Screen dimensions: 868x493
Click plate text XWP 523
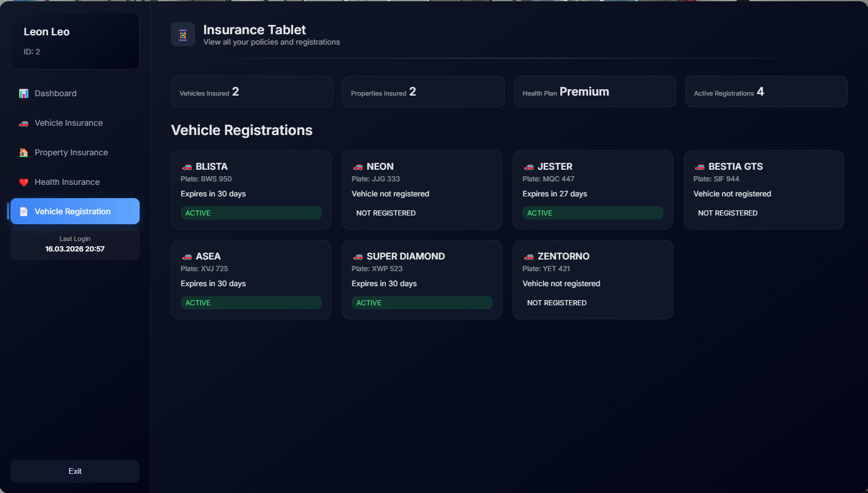click(x=387, y=269)
